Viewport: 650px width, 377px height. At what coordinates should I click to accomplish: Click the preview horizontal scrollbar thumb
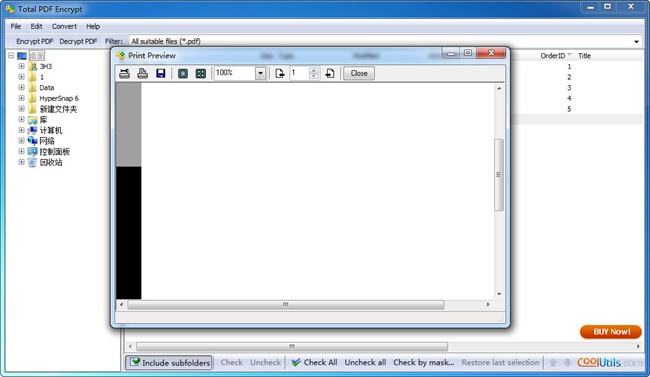point(286,305)
